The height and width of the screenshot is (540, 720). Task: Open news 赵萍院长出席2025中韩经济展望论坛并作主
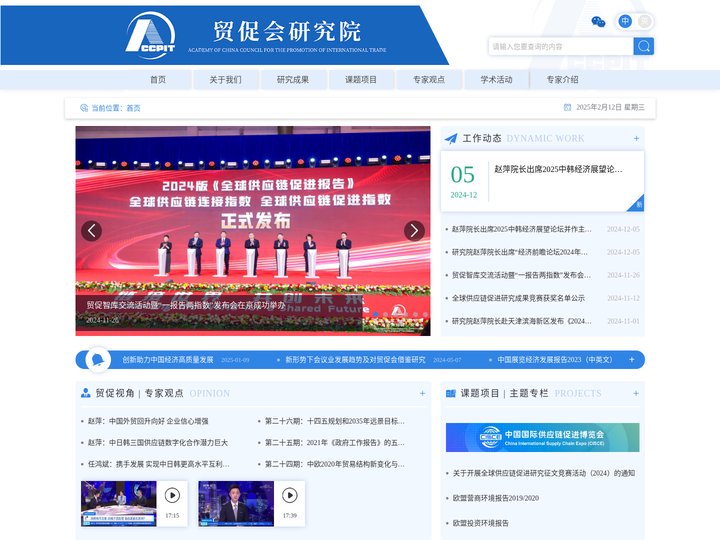click(522, 229)
